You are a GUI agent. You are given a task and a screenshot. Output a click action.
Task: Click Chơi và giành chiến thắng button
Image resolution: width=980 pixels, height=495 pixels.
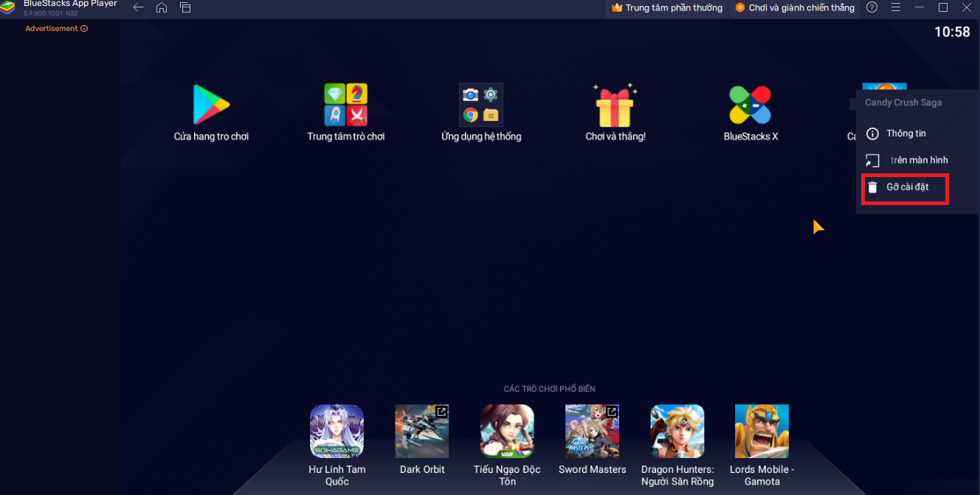coord(795,8)
